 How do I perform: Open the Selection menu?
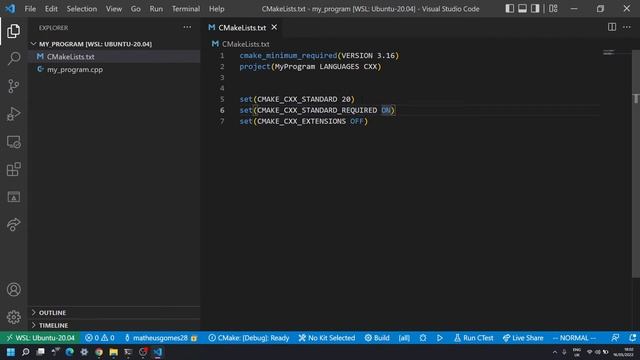[x=82, y=9]
